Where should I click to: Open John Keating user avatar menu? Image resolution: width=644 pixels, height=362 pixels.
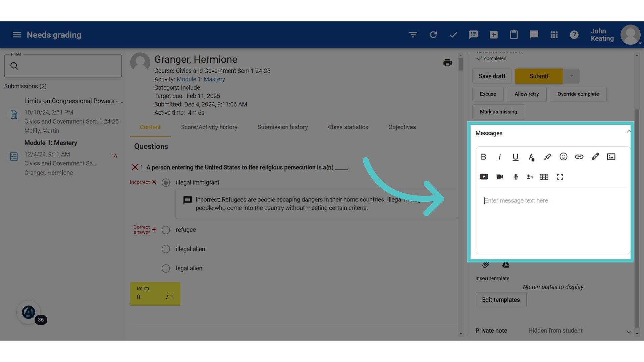coord(631,35)
